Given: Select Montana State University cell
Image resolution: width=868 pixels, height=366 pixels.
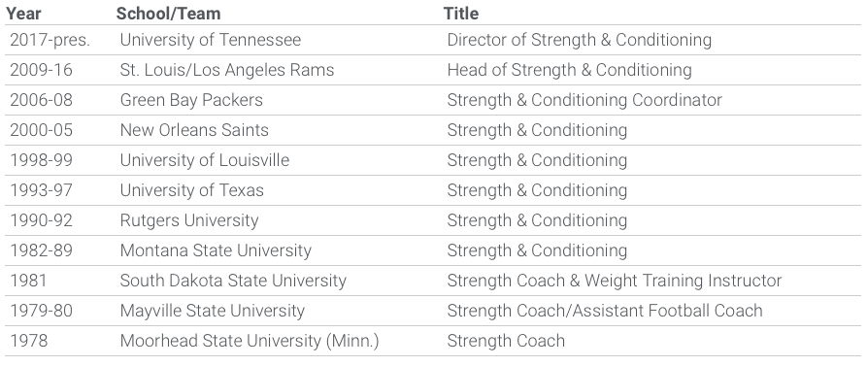Looking at the screenshot, I should (216, 250).
